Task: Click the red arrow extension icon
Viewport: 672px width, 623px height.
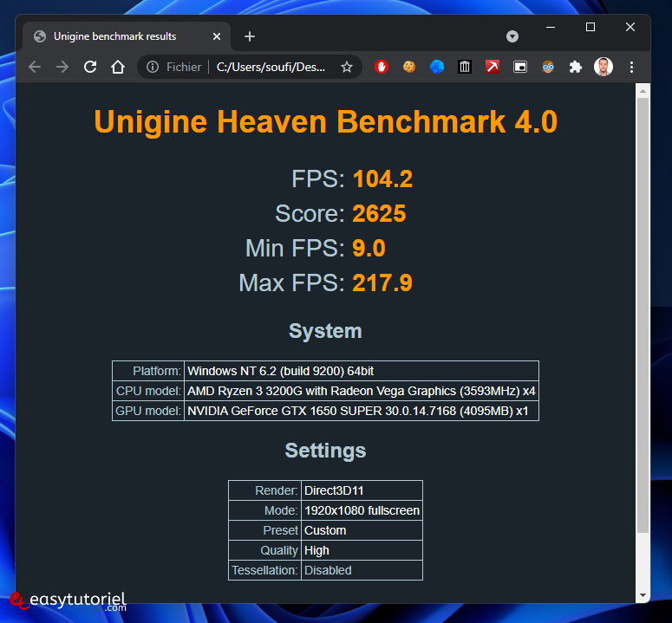Action: click(x=493, y=67)
